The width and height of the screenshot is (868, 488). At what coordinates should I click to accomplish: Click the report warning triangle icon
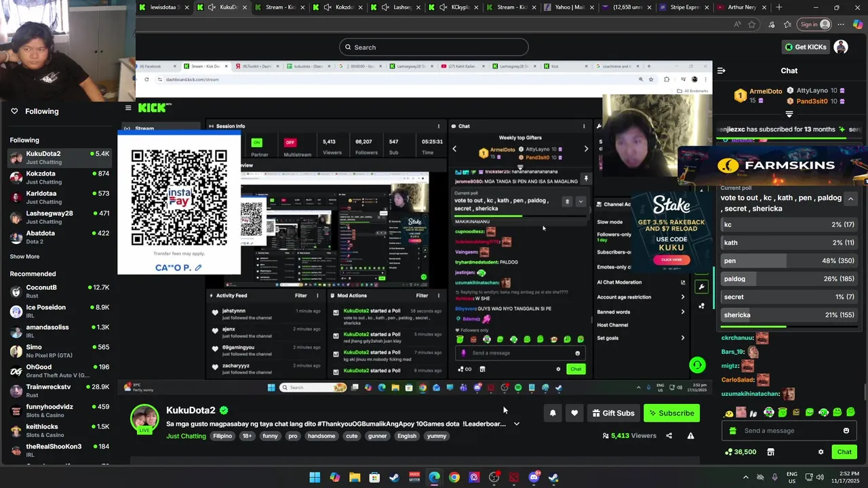point(690,436)
